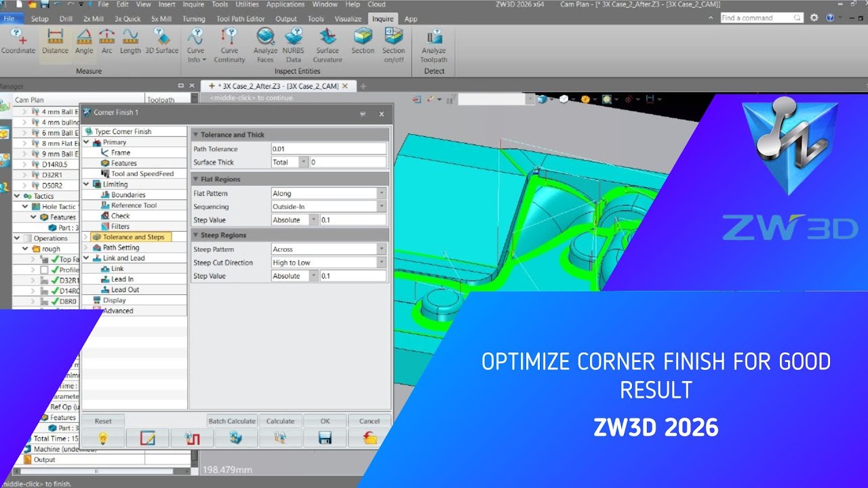Edit the Path Tolerance field
868x488 pixels.
coord(328,148)
